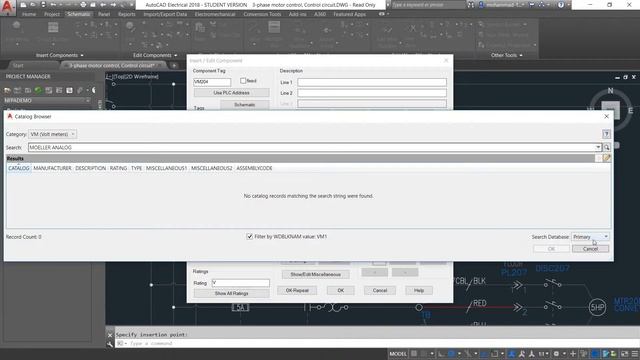Viewport: 640px width, 360px height.
Task: Click Help in Insert / Edit Component dialog
Action: [x=419, y=291]
